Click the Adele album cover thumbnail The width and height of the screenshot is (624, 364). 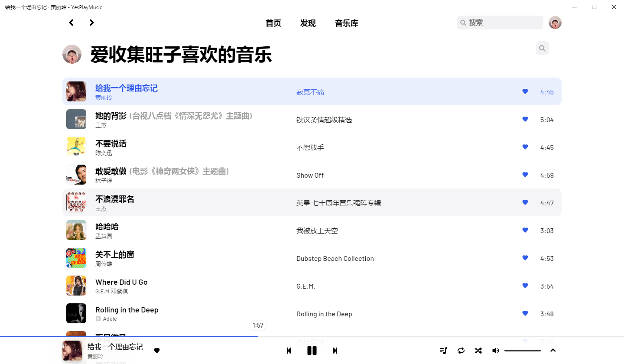[76, 313]
